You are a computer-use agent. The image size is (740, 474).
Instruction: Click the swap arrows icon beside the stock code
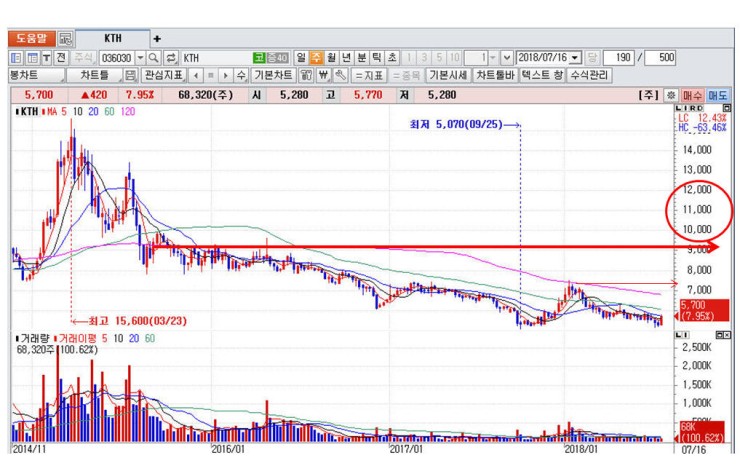tap(170, 58)
